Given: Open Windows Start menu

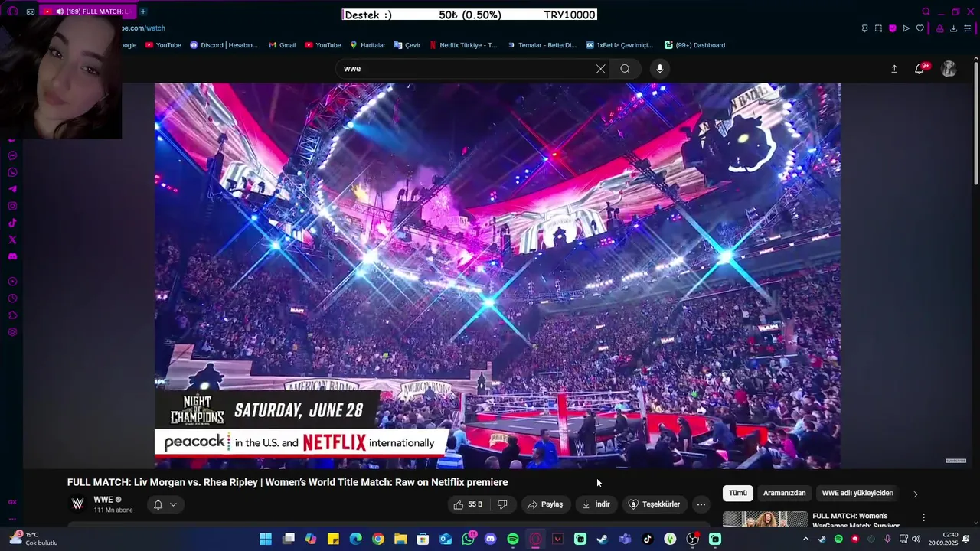Looking at the screenshot, I should click(266, 540).
